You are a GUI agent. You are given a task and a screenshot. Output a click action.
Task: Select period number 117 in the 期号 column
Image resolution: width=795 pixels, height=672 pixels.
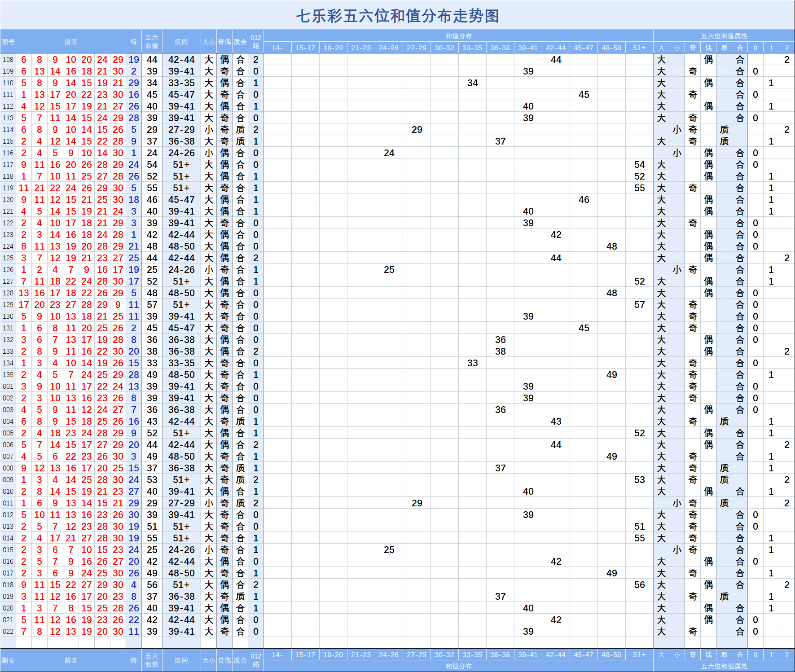click(x=8, y=165)
